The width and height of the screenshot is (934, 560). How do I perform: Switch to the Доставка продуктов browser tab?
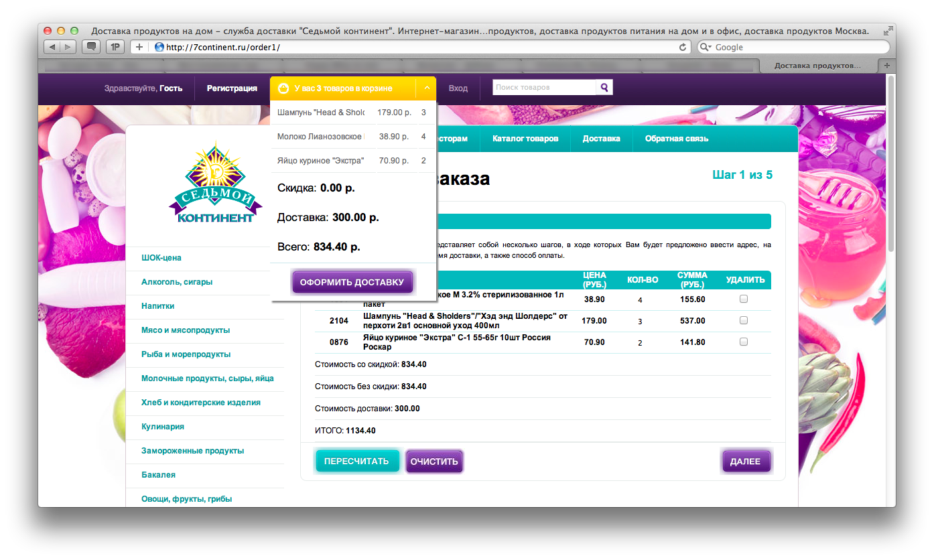pyautogui.click(x=818, y=66)
